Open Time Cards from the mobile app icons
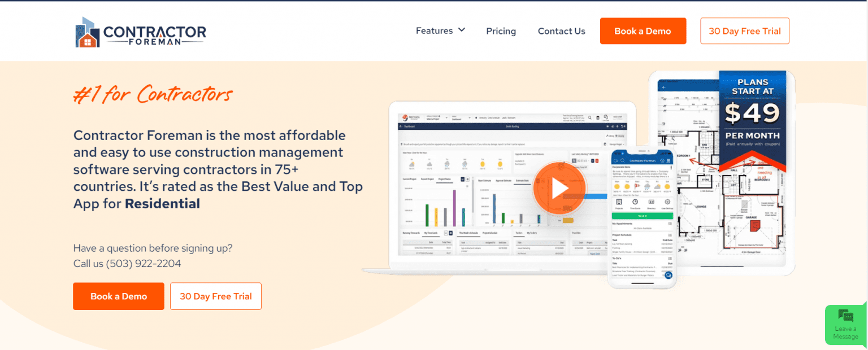Screen dimensions: 868x350 point(635,202)
